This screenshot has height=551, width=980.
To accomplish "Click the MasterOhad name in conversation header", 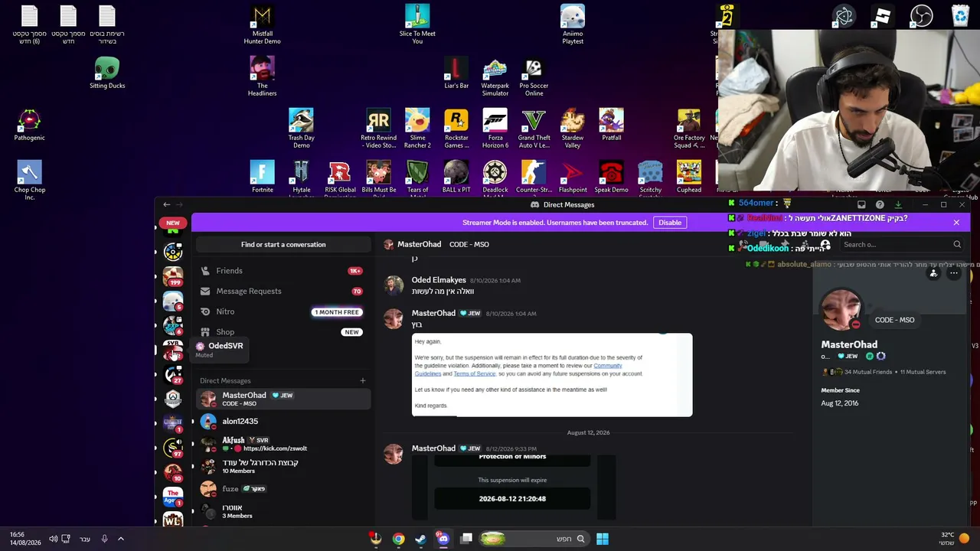I will coord(420,245).
